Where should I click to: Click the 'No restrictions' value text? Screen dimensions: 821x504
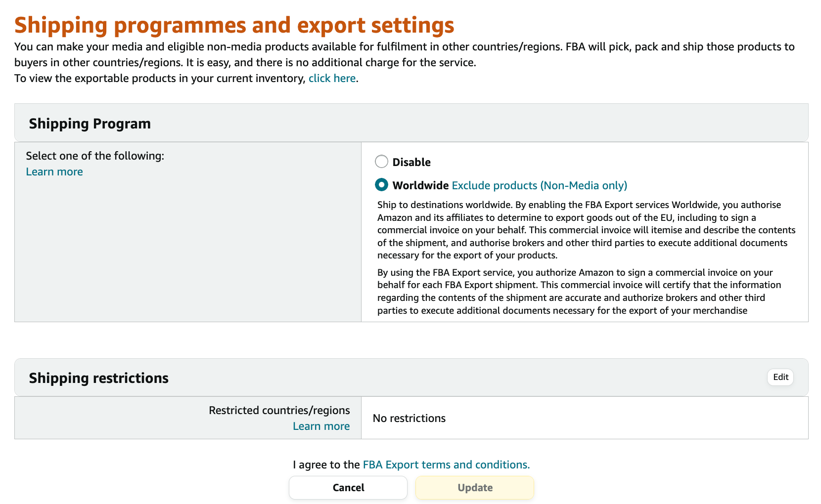tap(409, 418)
